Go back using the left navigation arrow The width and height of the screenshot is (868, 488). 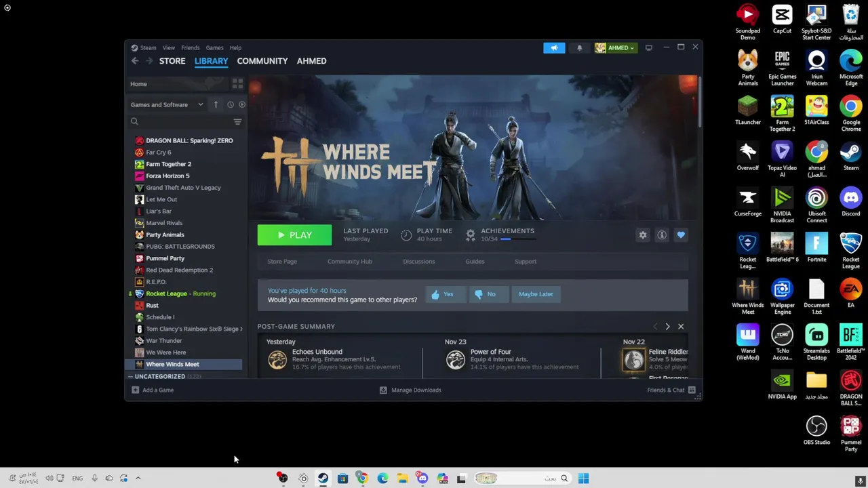(135, 61)
